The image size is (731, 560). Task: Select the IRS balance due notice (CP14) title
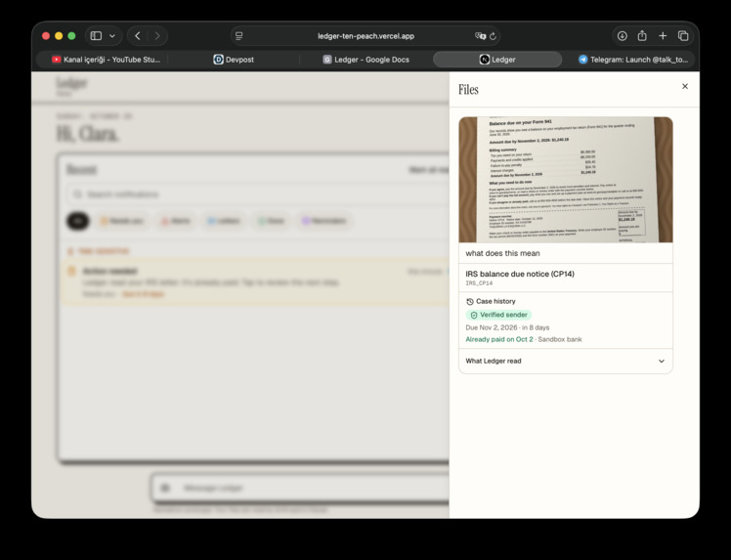520,274
